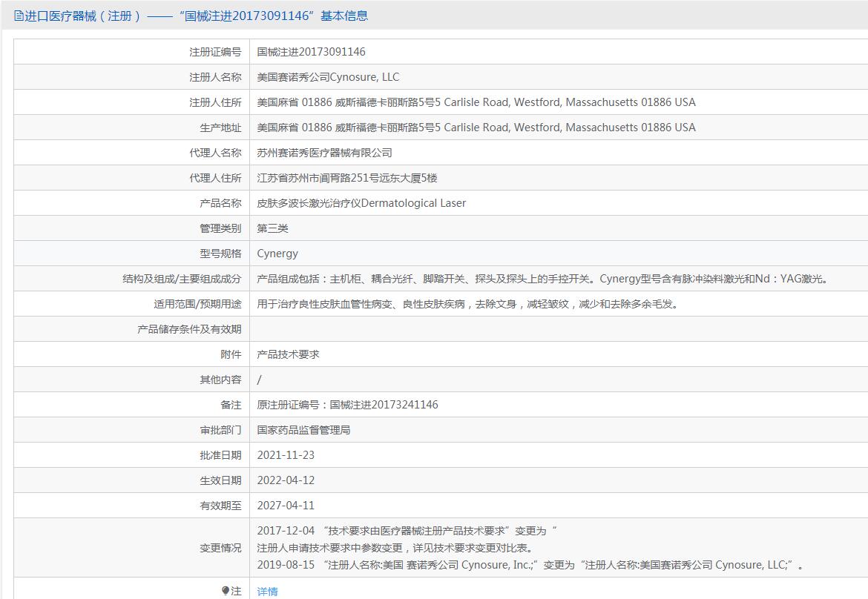Open the 详情 link

pyautogui.click(x=267, y=591)
